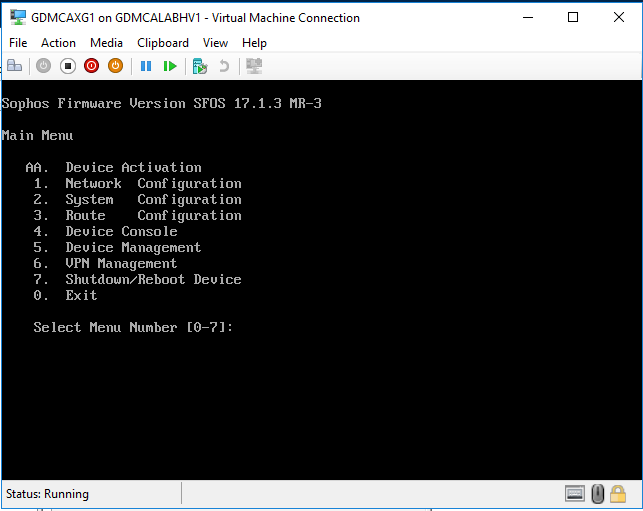The width and height of the screenshot is (643, 511).
Task: Open the View menu
Action: tap(215, 43)
